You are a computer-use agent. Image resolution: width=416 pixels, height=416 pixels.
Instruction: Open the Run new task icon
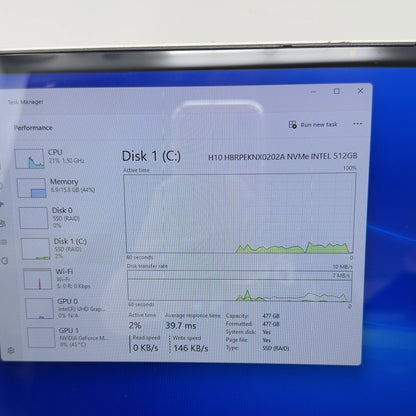tap(293, 125)
